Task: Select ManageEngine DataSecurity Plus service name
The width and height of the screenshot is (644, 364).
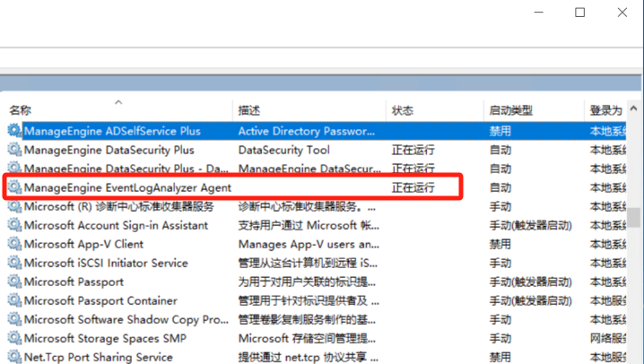Action: click(109, 150)
